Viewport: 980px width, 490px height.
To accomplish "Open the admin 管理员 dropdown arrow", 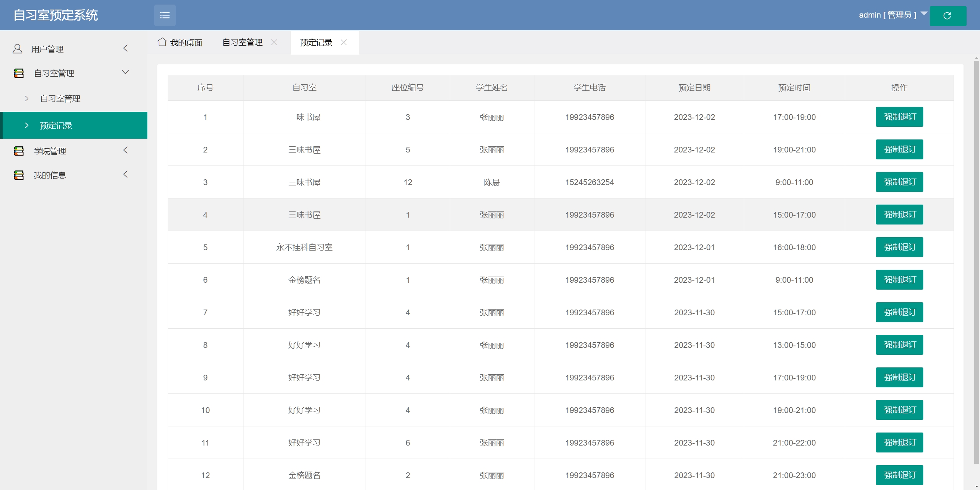I will click(x=924, y=14).
